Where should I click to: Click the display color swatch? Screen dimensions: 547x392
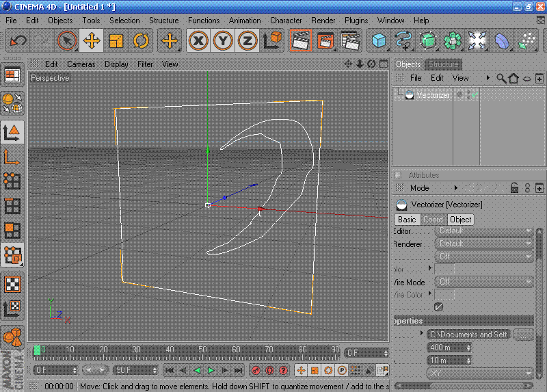click(x=445, y=269)
